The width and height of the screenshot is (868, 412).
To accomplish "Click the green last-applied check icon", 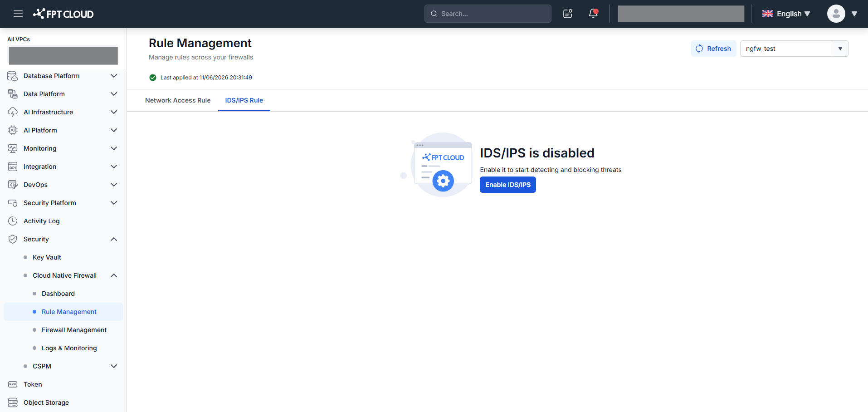I will click(153, 78).
